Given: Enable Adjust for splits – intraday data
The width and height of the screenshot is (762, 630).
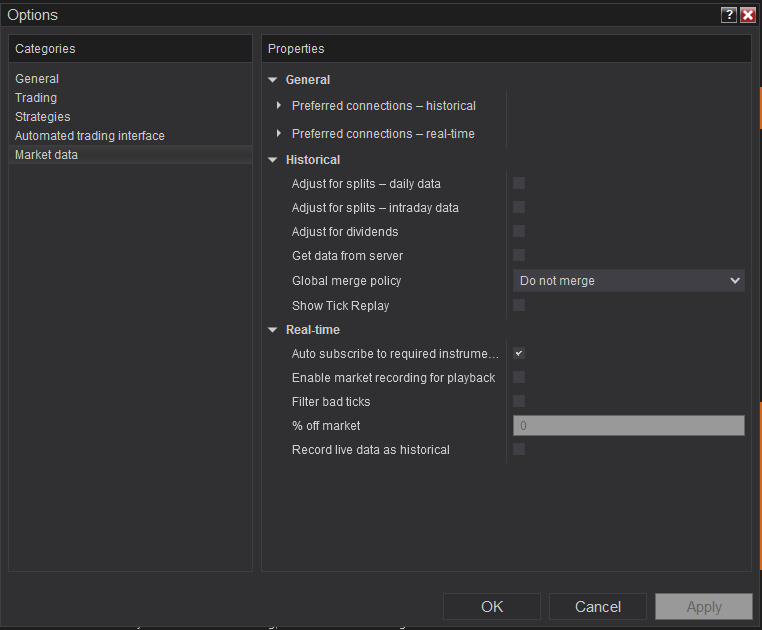Looking at the screenshot, I should [x=519, y=207].
